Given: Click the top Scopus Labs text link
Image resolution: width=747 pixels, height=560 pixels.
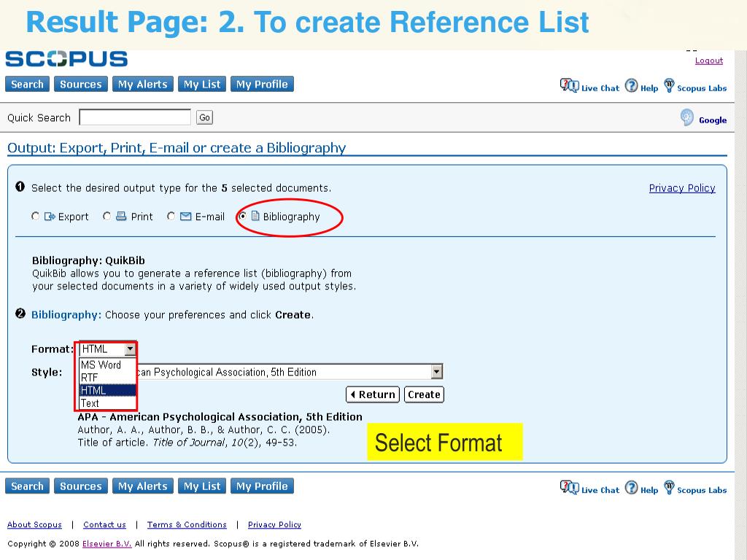Looking at the screenshot, I should (x=702, y=88).
